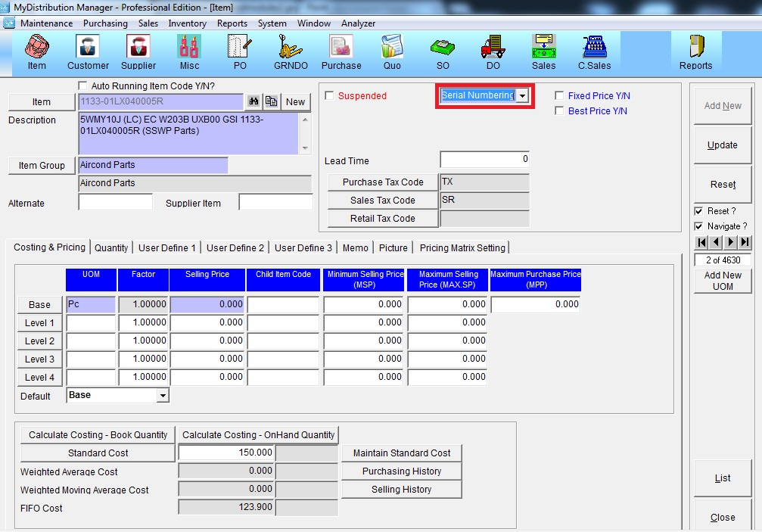Viewport: 762px width, 532px height.
Task: Launch the Purchase module icon
Action: click(341, 51)
